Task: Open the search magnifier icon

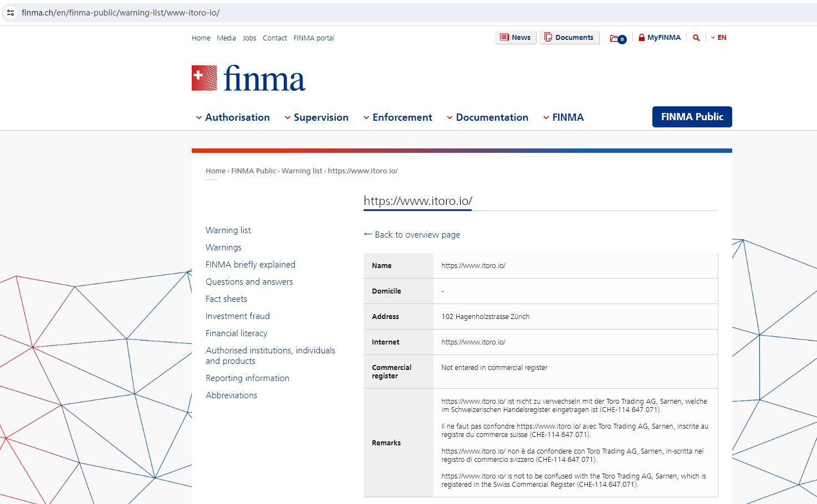Action: click(x=696, y=38)
